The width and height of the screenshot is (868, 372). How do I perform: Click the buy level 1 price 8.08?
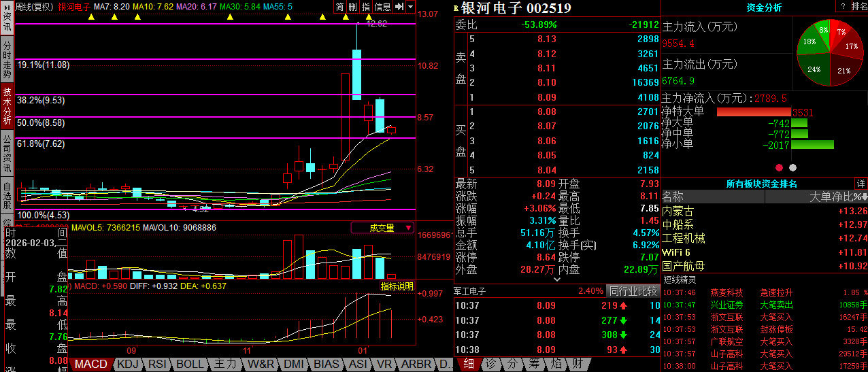click(x=546, y=112)
